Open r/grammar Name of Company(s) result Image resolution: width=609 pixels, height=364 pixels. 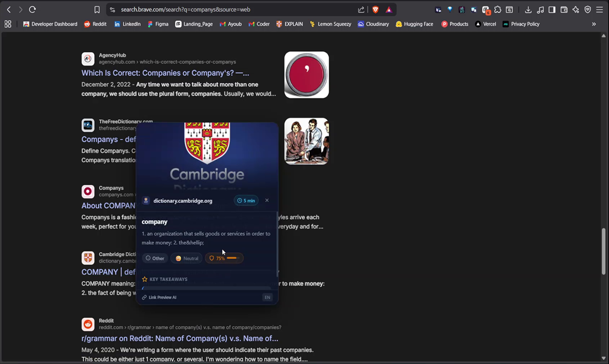pos(180,339)
